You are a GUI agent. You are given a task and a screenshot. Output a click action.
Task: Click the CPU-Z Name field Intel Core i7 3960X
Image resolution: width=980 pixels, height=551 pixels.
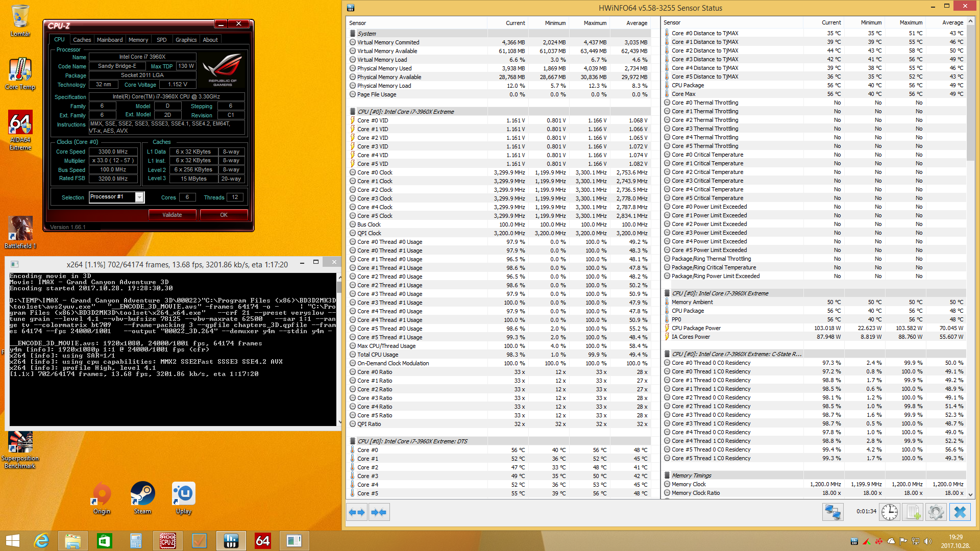142,57
